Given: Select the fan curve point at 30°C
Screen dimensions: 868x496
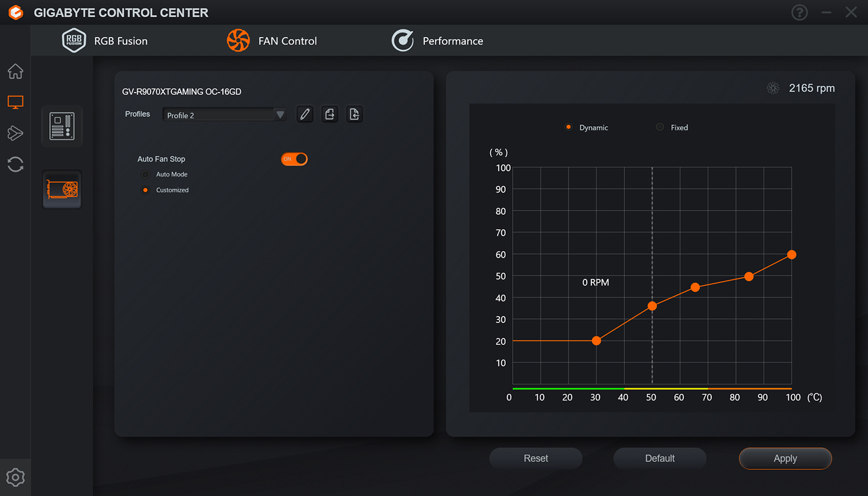Looking at the screenshot, I should pos(597,341).
